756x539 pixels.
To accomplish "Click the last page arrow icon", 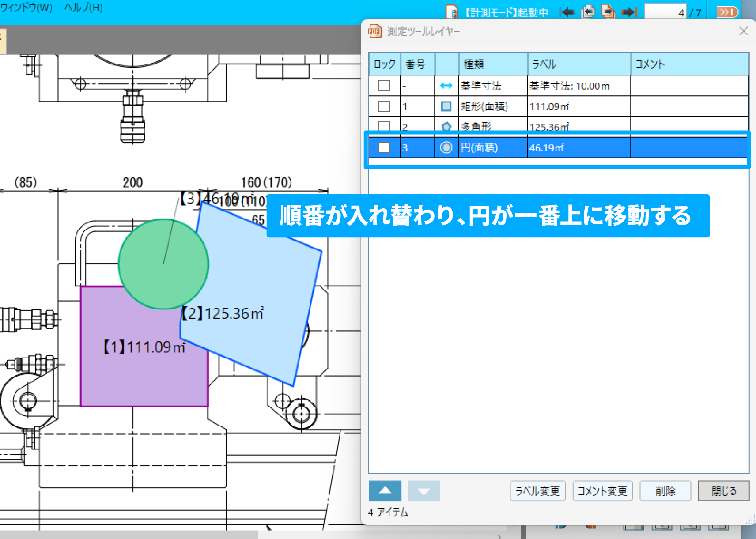I will pos(629,12).
